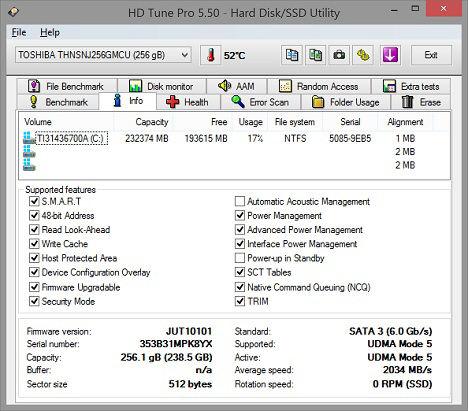Check the Power-up in Standby checkbox
This screenshot has height=411, width=468.
point(240,258)
